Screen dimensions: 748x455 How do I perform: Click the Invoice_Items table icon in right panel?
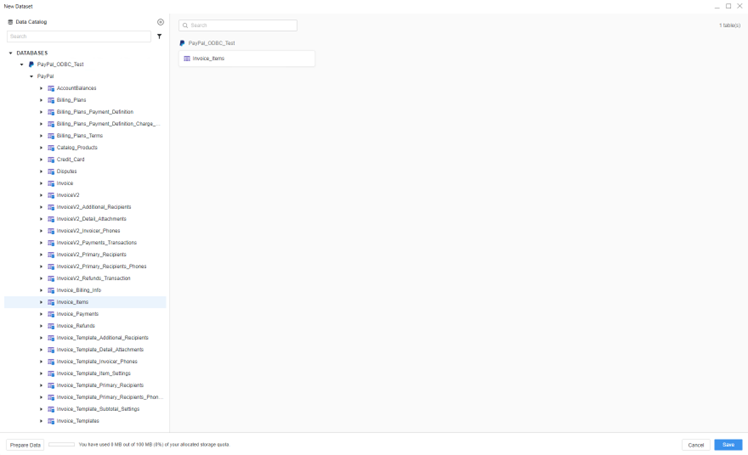coord(187,59)
